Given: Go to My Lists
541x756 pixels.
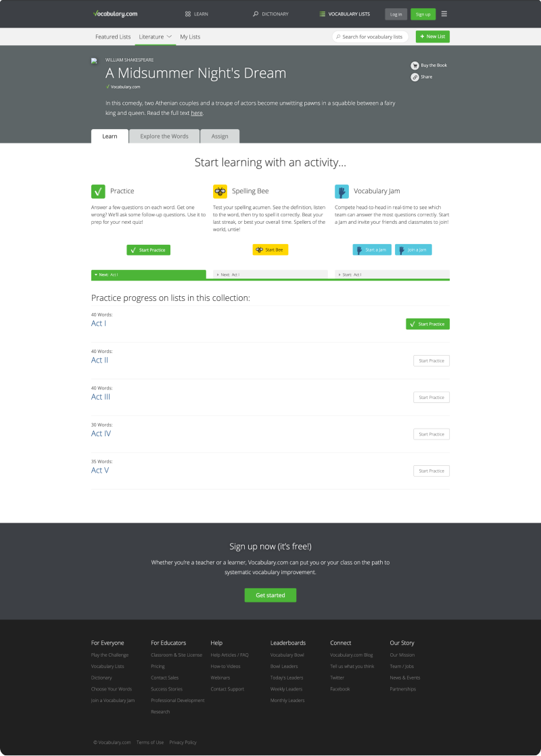Looking at the screenshot, I should [x=190, y=37].
